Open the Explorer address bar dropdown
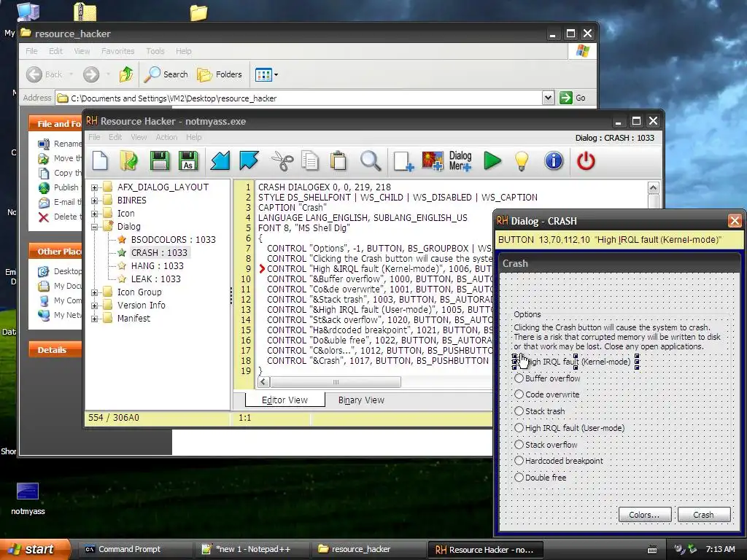 tap(548, 98)
